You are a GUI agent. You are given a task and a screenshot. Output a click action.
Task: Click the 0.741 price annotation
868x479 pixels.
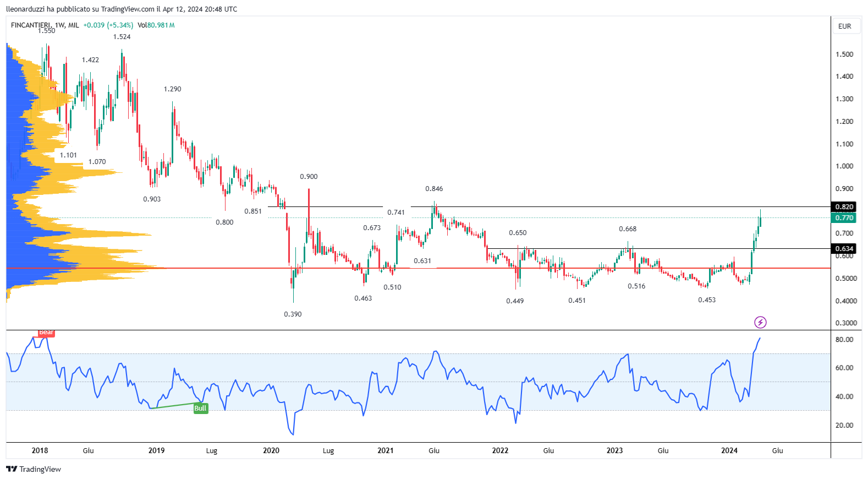(x=396, y=213)
